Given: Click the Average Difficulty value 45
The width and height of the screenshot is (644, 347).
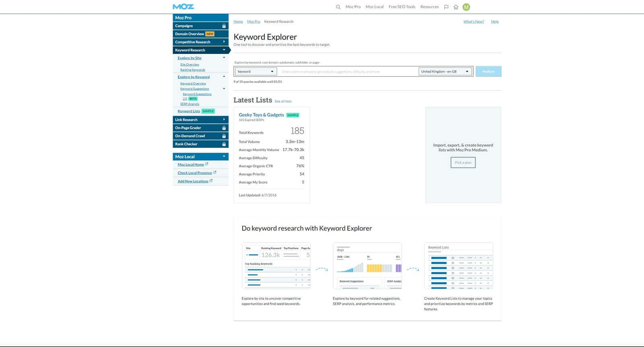Looking at the screenshot, I should (x=302, y=158).
